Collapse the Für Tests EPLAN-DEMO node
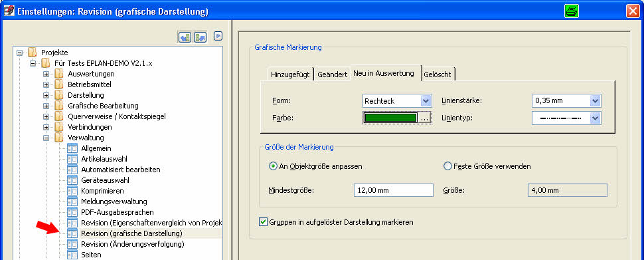This screenshot has height=260, width=644. 33,63
